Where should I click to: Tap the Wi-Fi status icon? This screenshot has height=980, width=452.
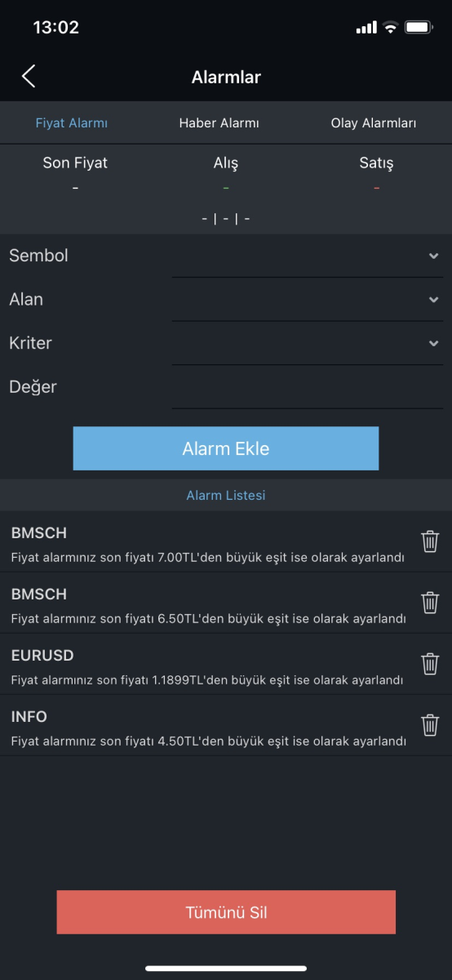coord(390,28)
